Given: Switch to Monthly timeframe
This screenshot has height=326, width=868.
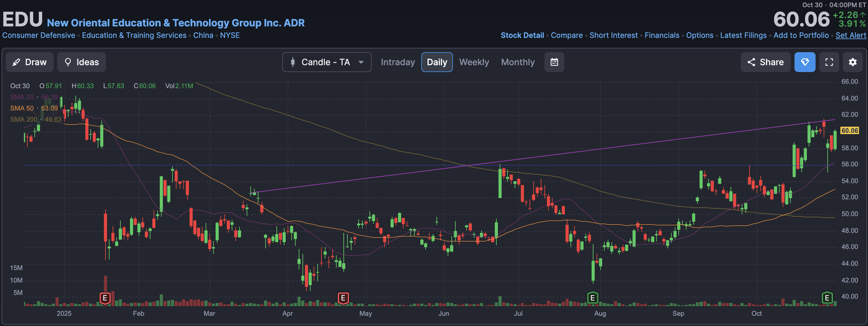Looking at the screenshot, I should coord(517,62).
